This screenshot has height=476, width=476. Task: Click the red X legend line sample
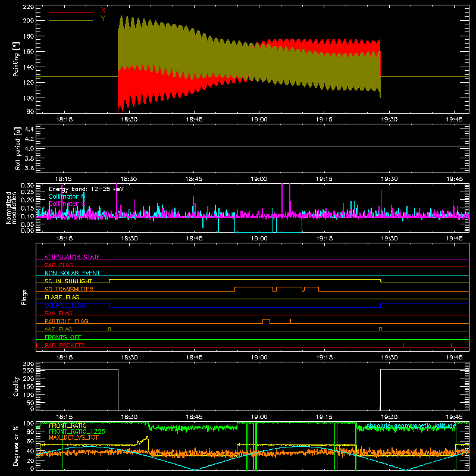click(71, 12)
